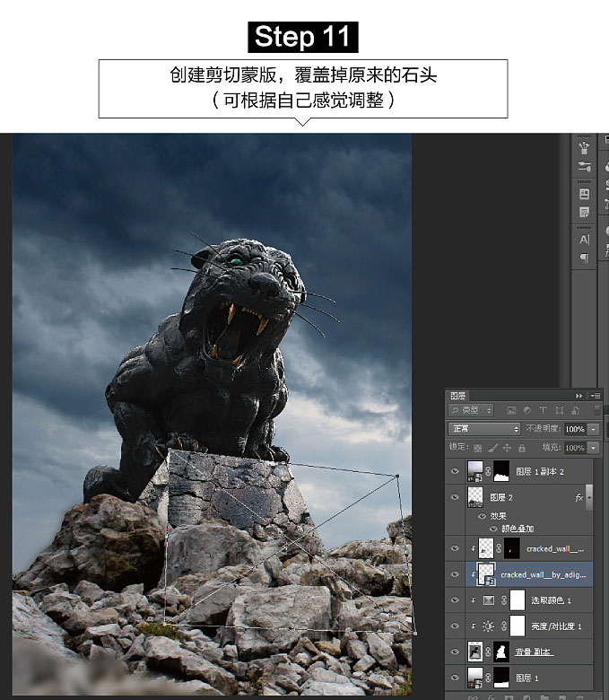Filter layers by pixel layers
This screenshot has height=700, width=609.
(511, 410)
